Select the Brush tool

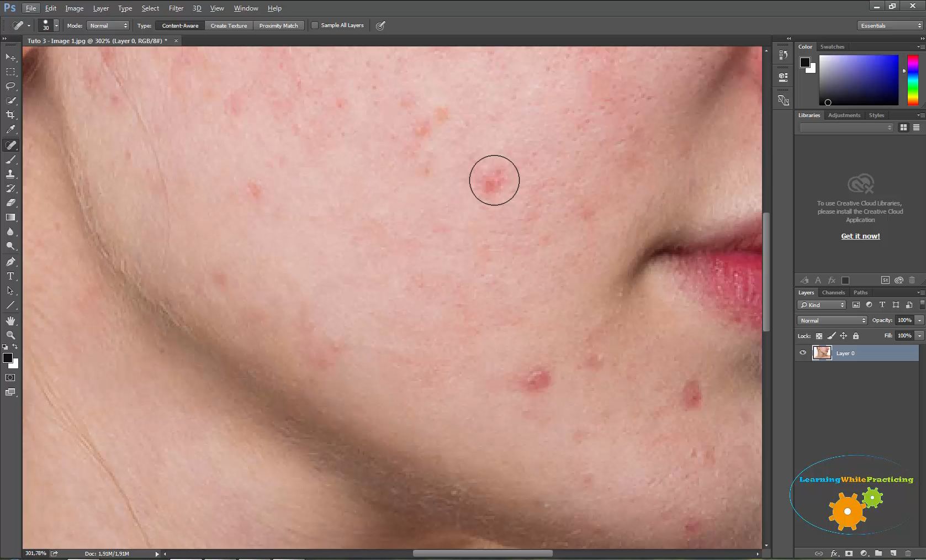pyautogui.click(x=10, y=160)
